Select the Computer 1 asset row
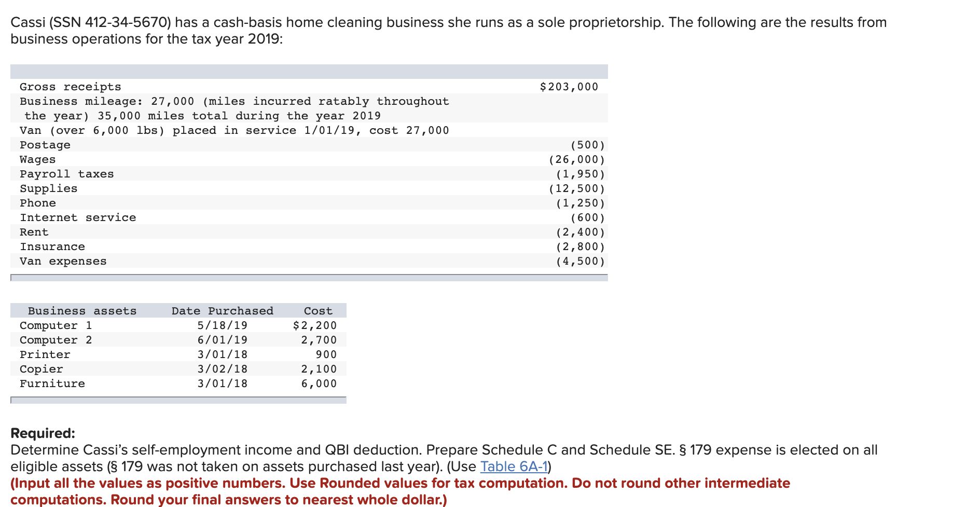This screenshot has height=507, width=980. [x=178, y=325]
